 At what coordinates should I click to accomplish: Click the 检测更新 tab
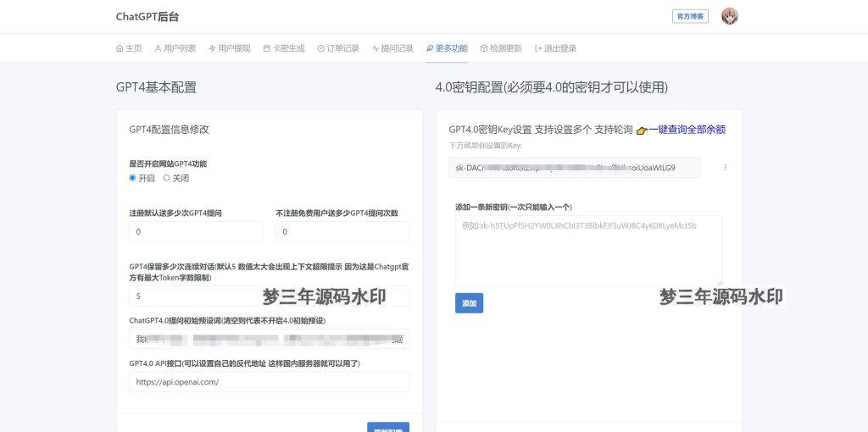tap(501, 48)
